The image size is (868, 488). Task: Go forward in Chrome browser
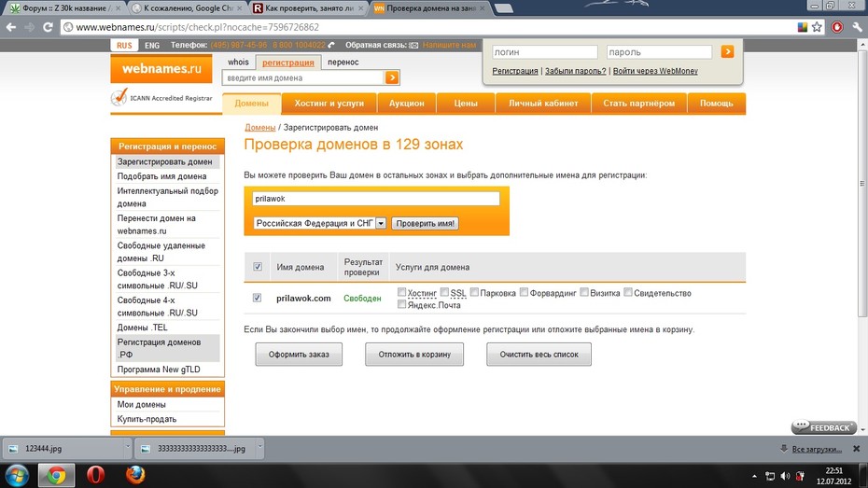pos(29,27)
